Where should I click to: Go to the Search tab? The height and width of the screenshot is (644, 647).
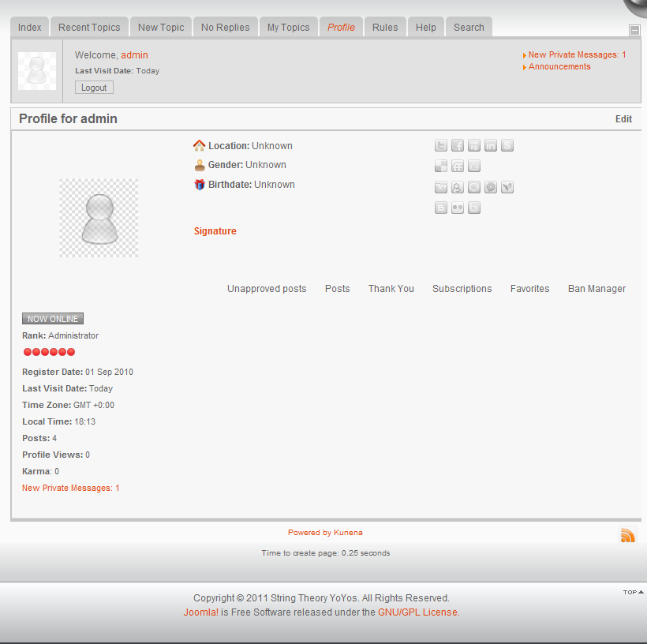(x=469, y=27)
